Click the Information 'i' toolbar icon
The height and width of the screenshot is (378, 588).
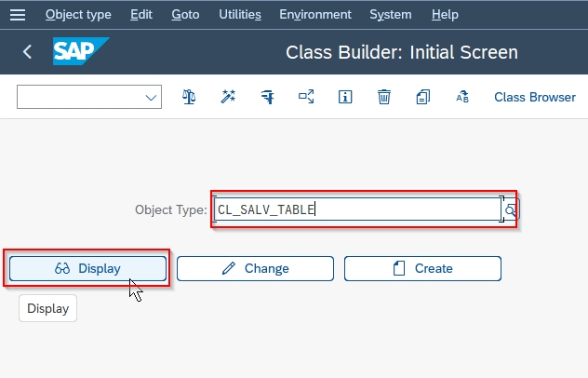345,97
